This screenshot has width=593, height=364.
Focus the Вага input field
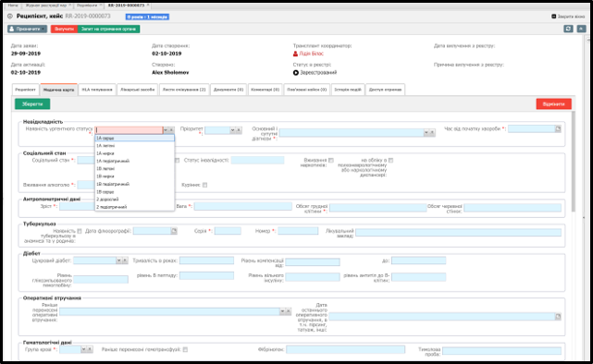[x=243, y=206]
